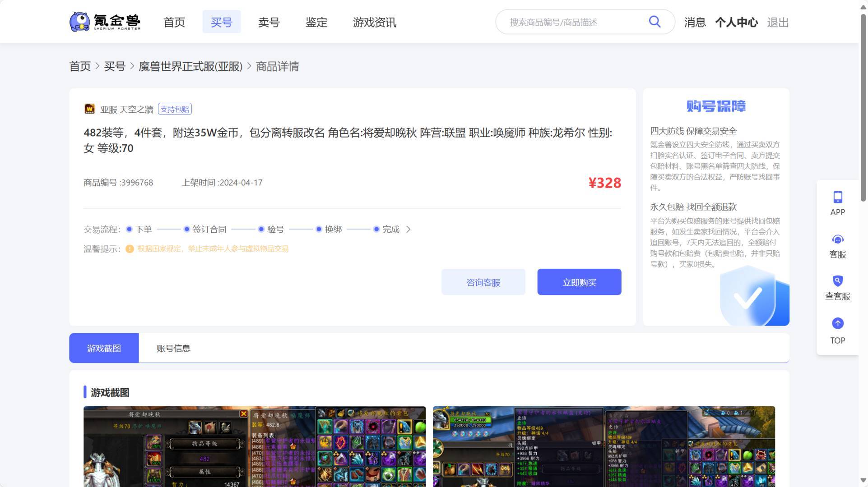Expand the transaction flow arrow
Screen dimensions: 868x487
click(x=408, y=230)
